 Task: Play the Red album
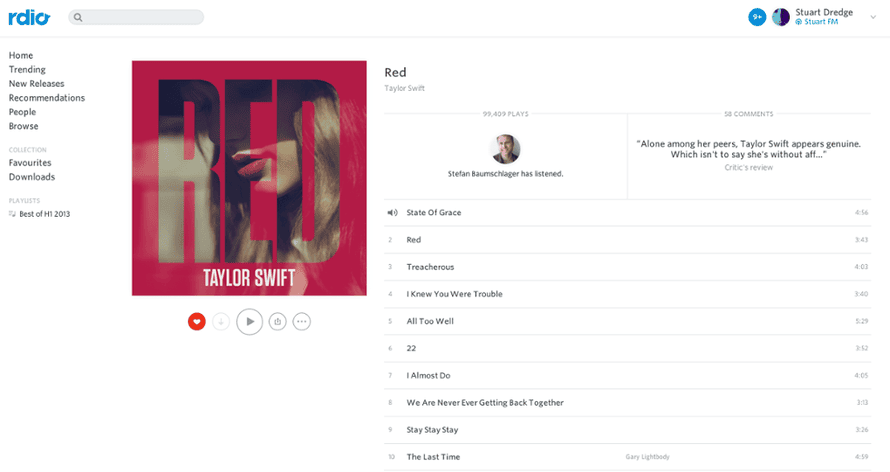[x=249, y=322]
